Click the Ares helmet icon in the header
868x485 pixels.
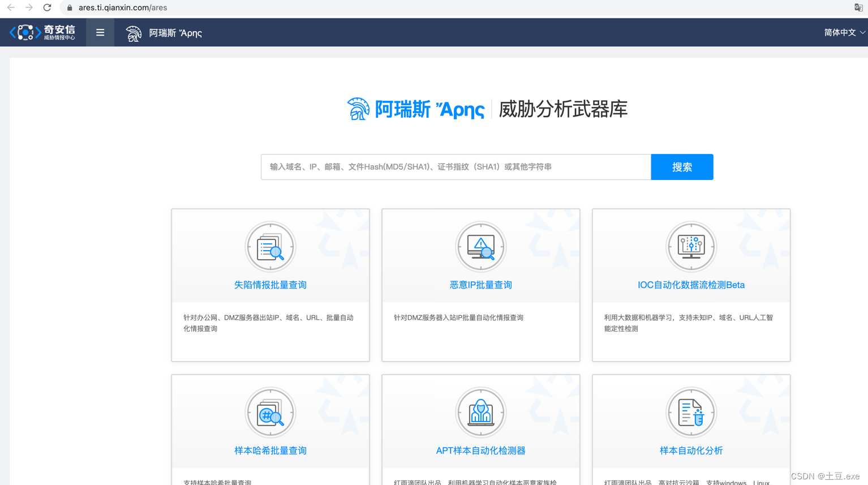[x=134, y=33]
